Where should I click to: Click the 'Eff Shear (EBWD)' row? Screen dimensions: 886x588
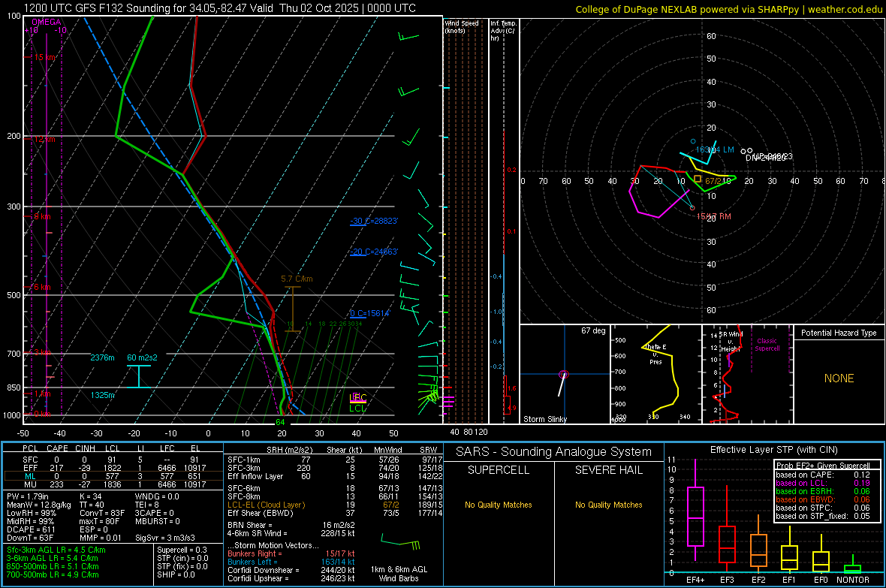click(x=335, y=514)
